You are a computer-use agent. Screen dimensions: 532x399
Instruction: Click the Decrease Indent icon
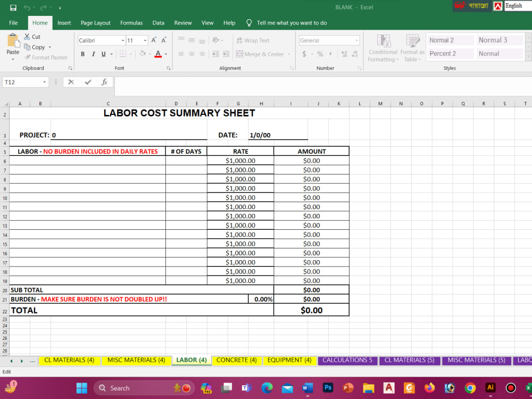click(x=215, y=54)
